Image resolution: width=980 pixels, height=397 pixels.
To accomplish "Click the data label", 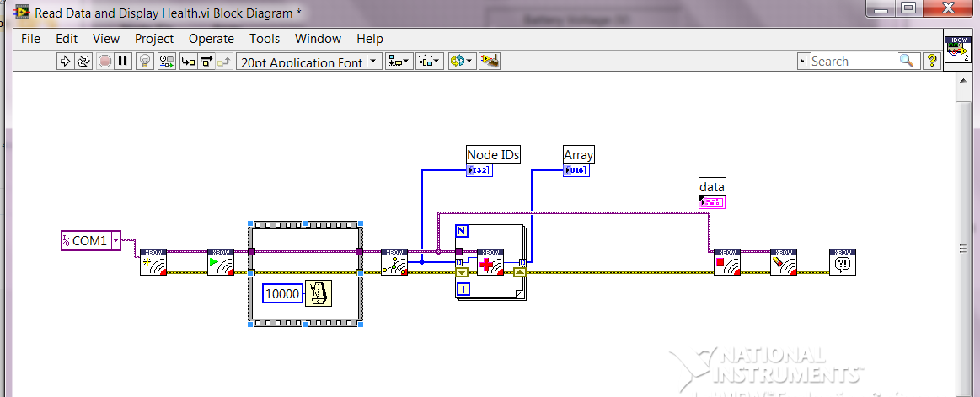I will point(713,186).
